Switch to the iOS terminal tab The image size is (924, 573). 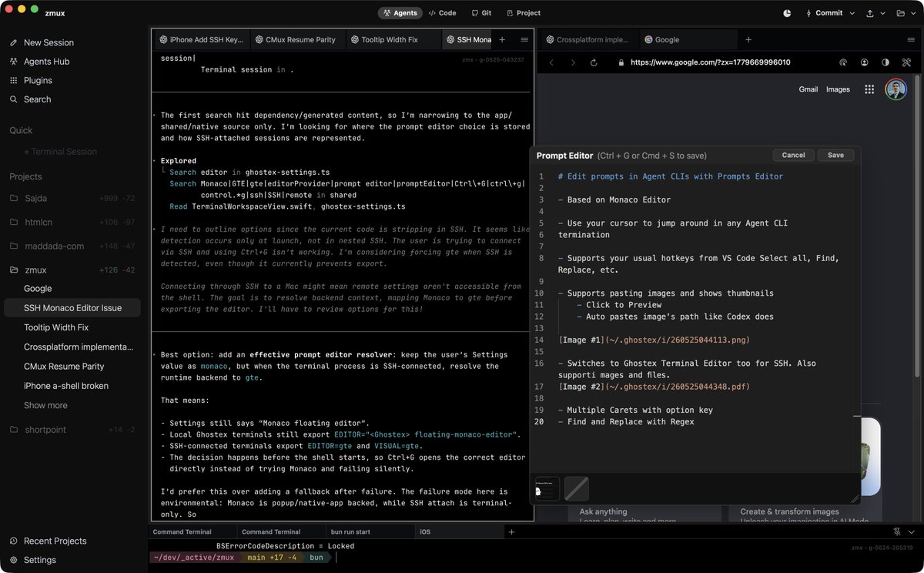[x=459, y=531]
